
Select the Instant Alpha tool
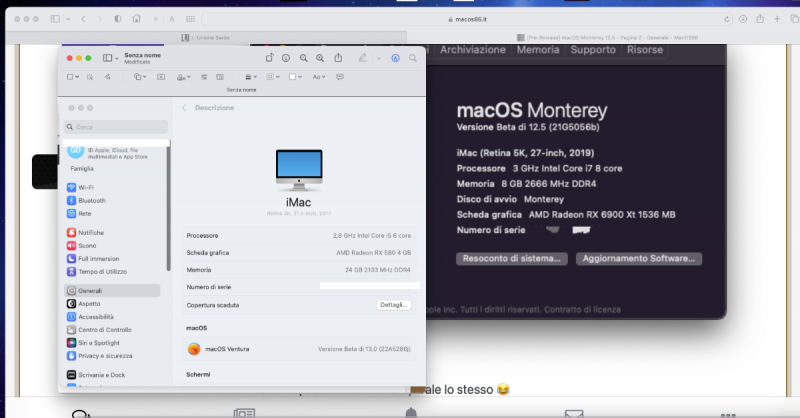90,77
